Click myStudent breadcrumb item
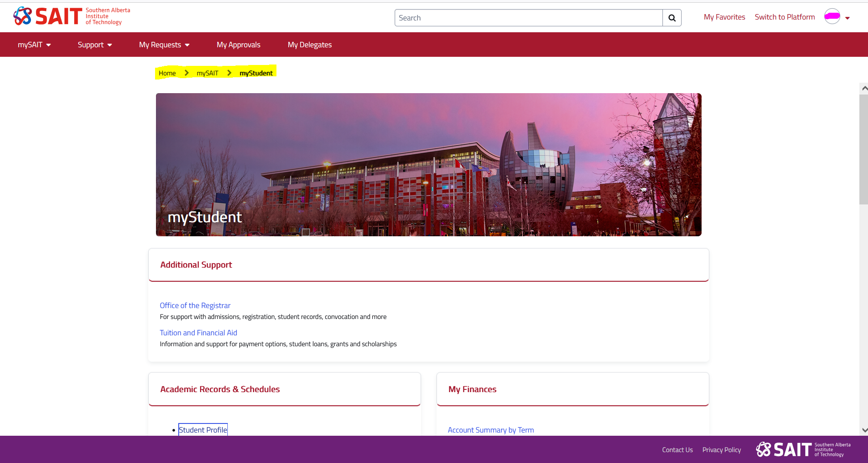This screenshot has width=868, height=463. click(x=256, y=73)
